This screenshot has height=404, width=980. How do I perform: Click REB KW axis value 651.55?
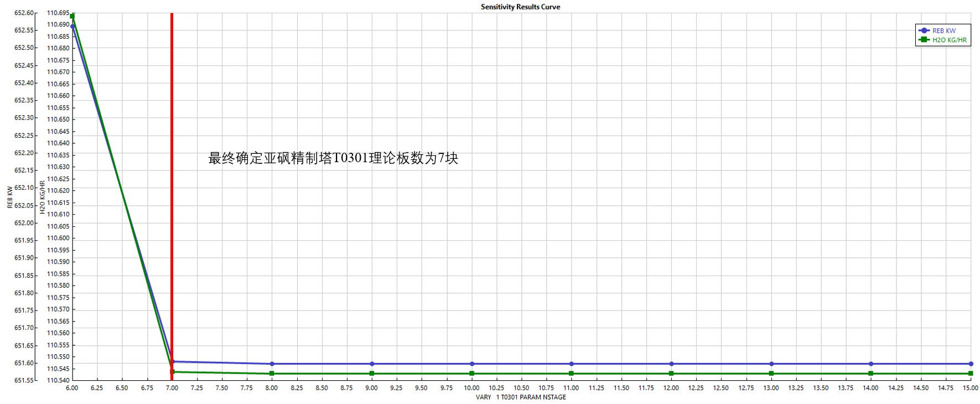(x=24, y=381)
